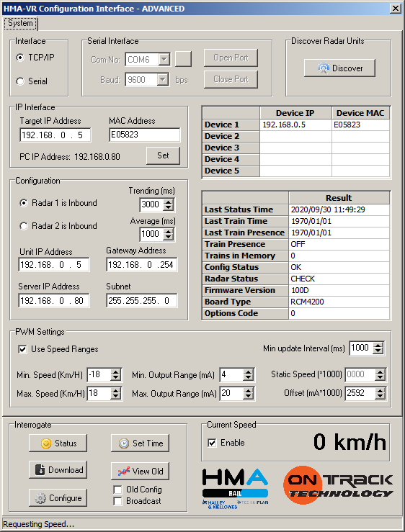Select the TCP/IP interface radio button

20,58
